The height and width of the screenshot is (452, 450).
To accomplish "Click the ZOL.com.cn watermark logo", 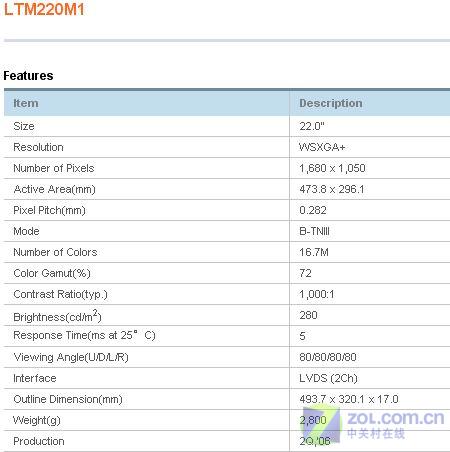I will coord(372,424).
